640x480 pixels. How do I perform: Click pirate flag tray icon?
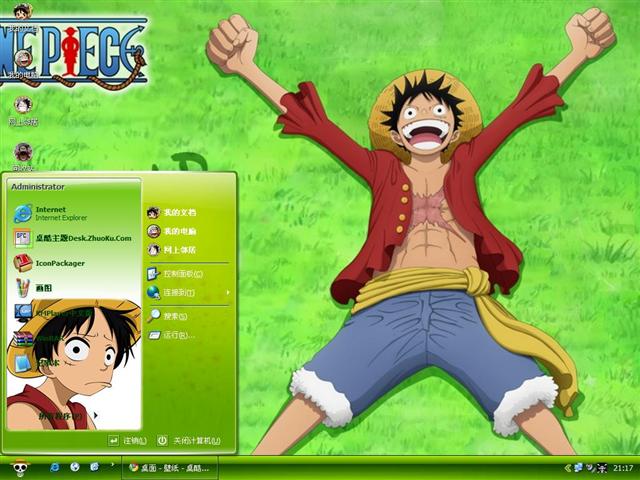602,468
